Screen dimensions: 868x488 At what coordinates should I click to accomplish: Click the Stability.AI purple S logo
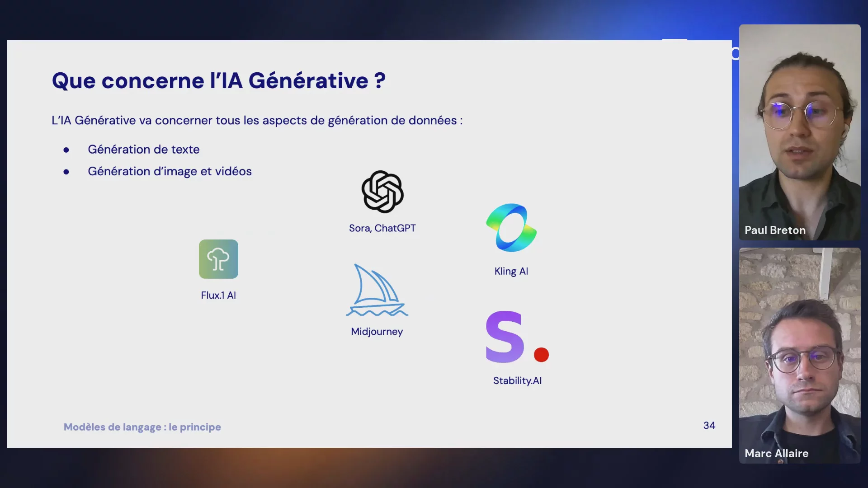tap(517, 337)
